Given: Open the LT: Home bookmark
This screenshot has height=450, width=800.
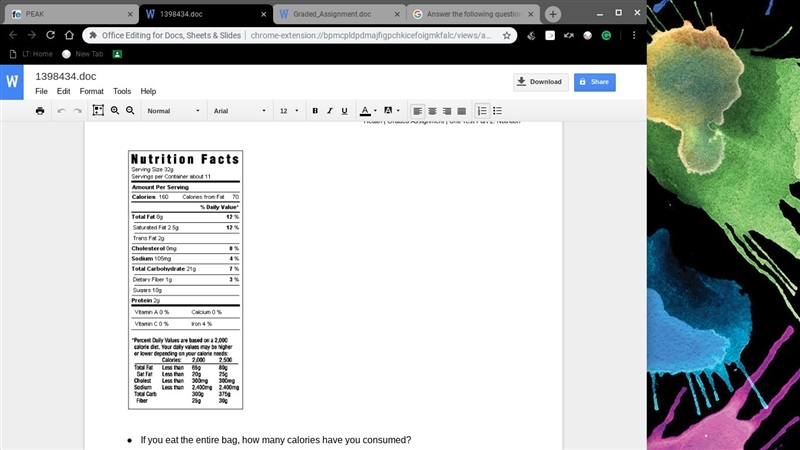Looking at the screenshot, I should [x=31, y=54].
